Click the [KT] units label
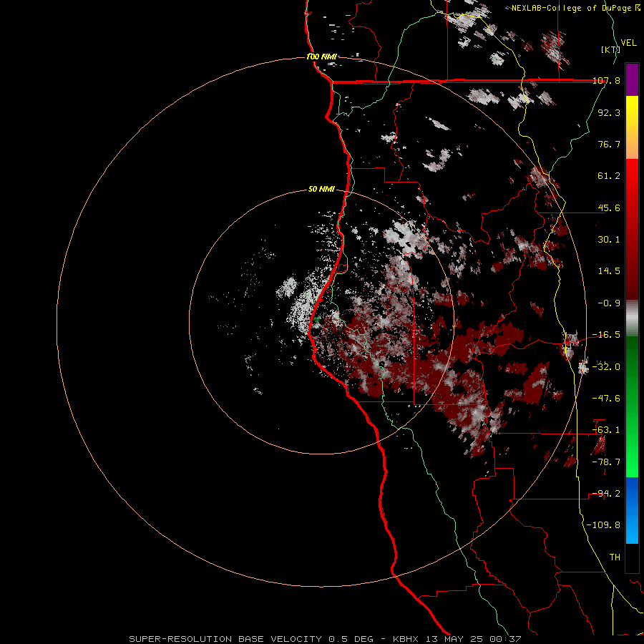Viewport: 644px width, 644px height. tap(611, 49)
